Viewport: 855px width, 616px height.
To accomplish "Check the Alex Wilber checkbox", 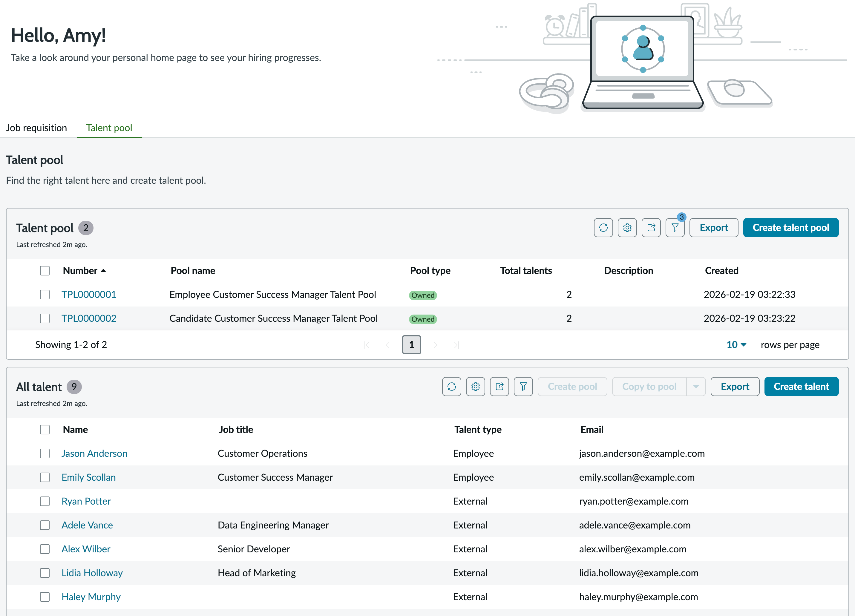I will [45, 549].
